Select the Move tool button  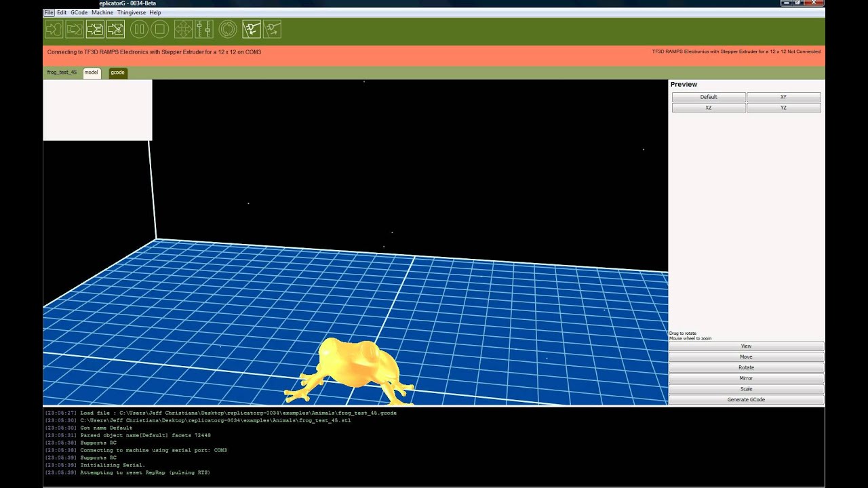click(x=746, y=357)
